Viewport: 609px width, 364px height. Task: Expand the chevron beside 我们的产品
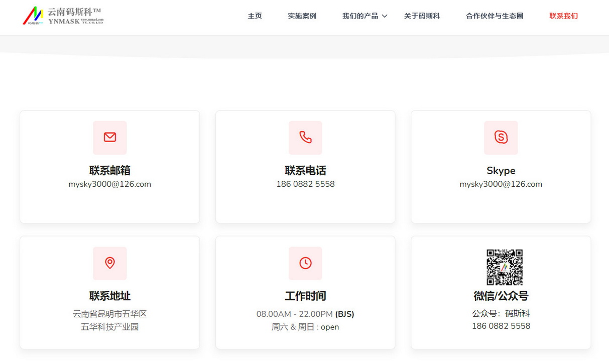point(385,16)
